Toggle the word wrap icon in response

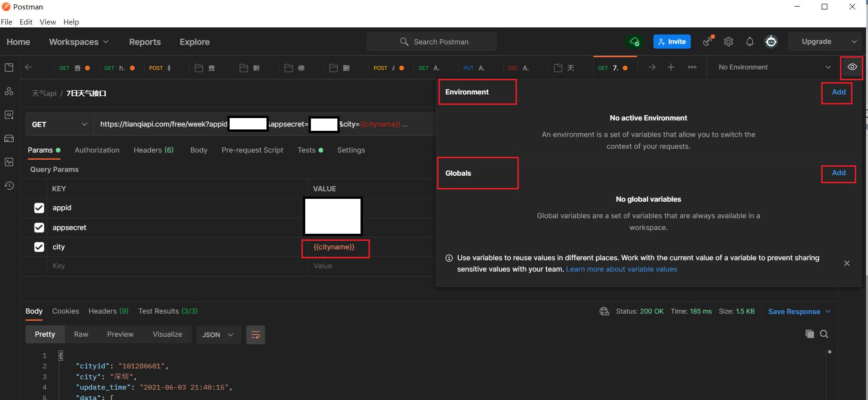[x=256, y=334]
